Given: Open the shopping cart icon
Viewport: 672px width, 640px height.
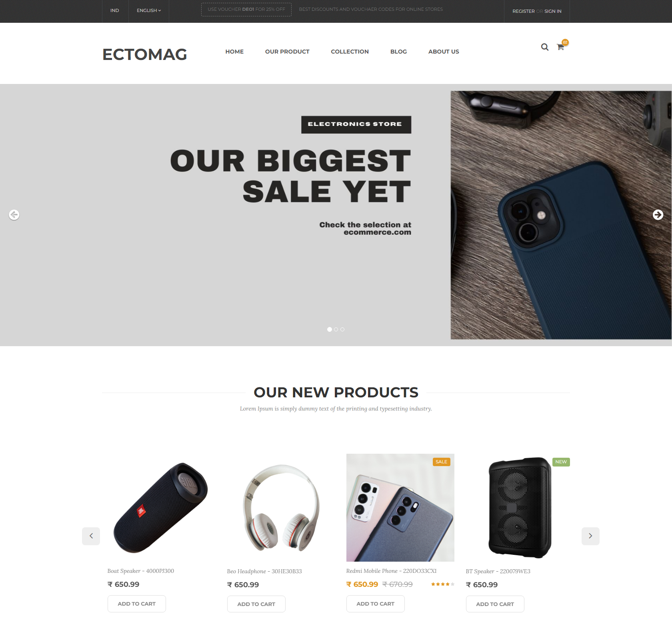Looking at the screenshot, I should coord(561,47).
